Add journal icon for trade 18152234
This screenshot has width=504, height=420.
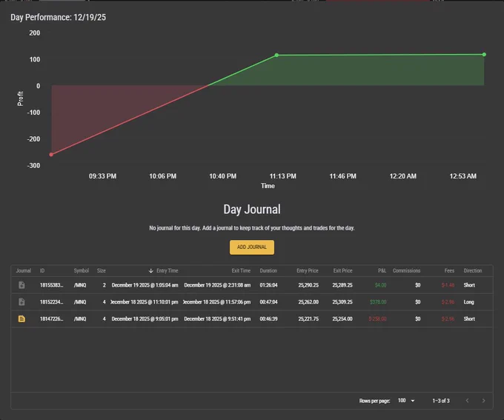click(21, 301)
